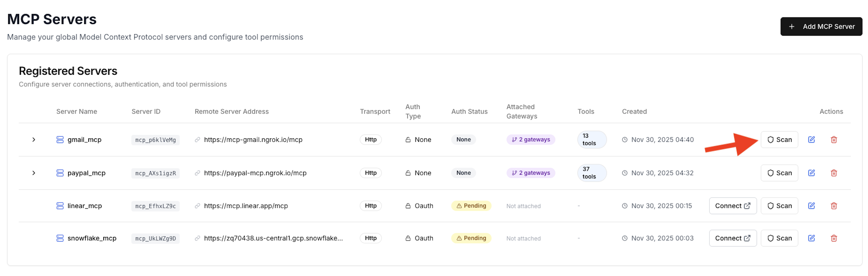Screen dimensions: 868x276
Task: Delete the paypal_mcp server
Action: [x=834, y=173]
